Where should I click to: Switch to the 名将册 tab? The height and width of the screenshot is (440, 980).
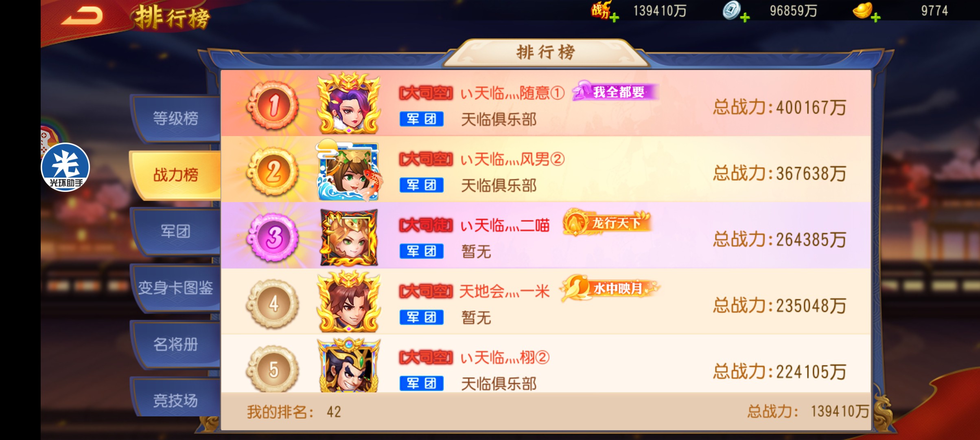pyautogui.click(x=176, y=345)
